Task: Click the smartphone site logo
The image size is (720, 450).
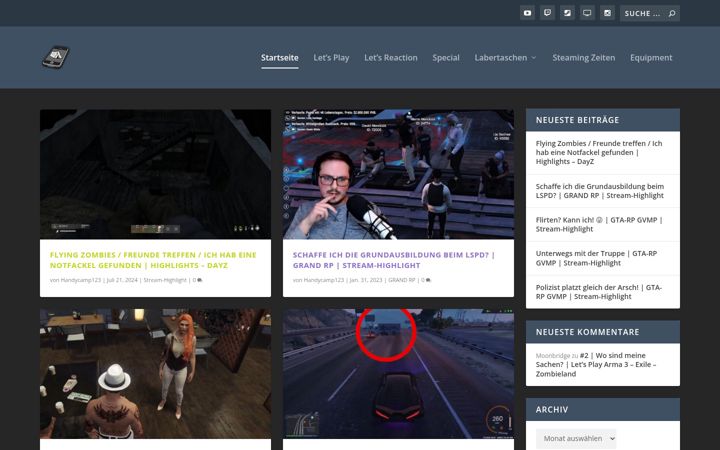Action: pos(56,57)
